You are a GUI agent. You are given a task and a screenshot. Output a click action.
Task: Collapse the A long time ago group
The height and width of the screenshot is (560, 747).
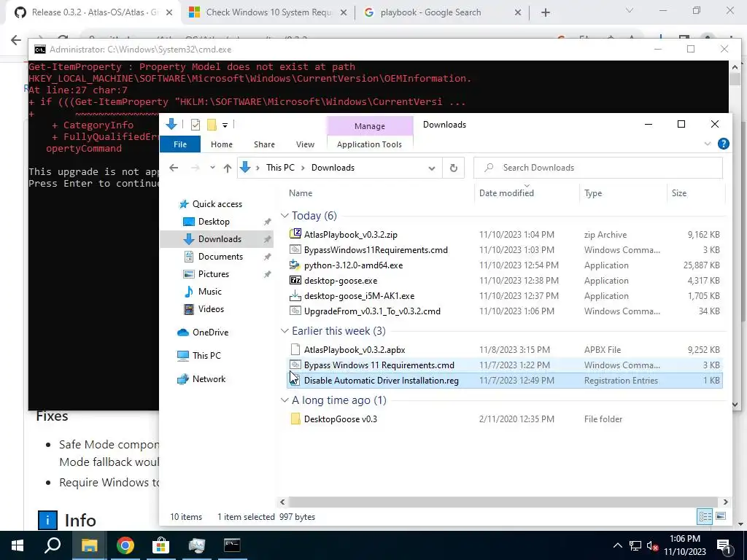coord(285,400)
